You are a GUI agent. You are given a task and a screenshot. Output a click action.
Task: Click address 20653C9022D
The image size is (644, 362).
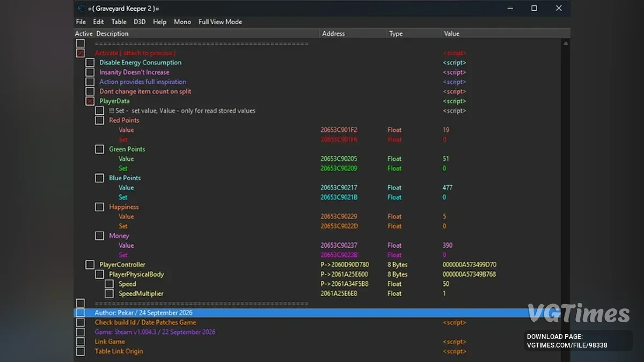[339, 226]
